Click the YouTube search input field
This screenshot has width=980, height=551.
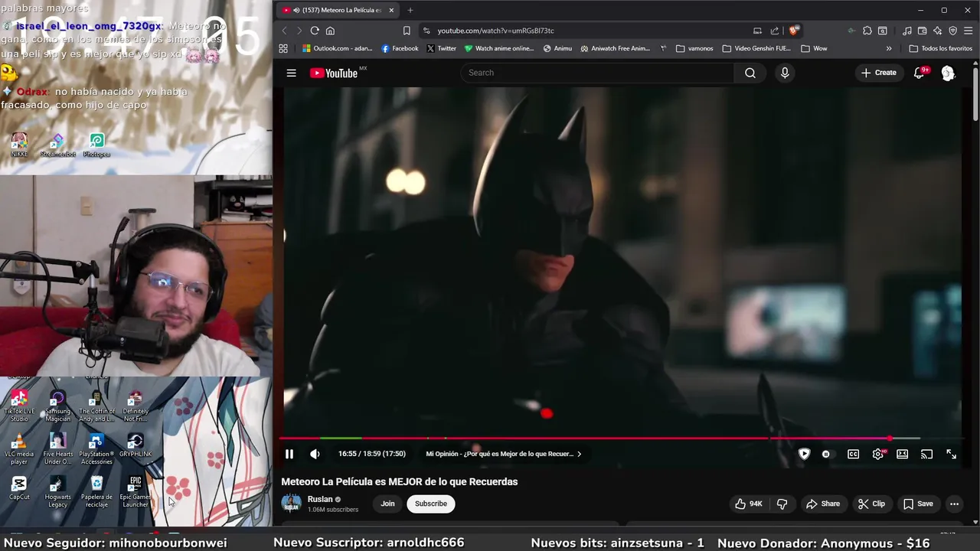[x=597, y=73]
